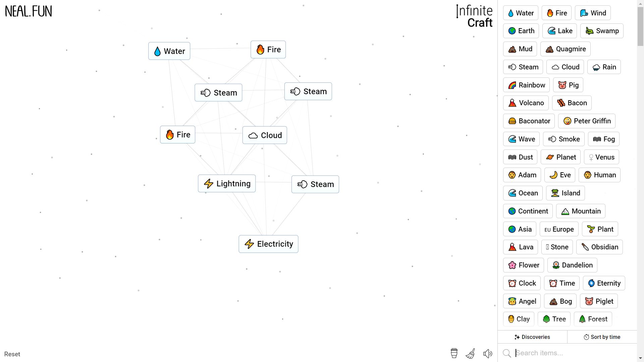644x362 pixels.
Task: Click the search icon in sidebar
Action: pos(508,353)
